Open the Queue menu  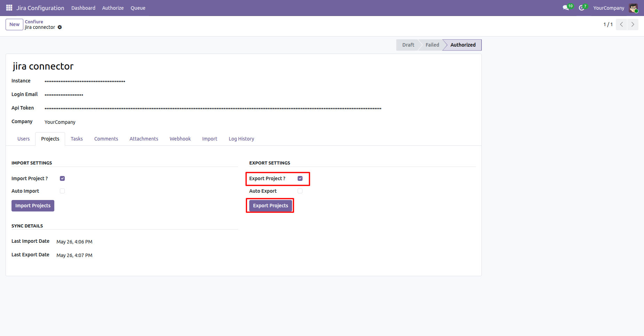tap(138, 8)
